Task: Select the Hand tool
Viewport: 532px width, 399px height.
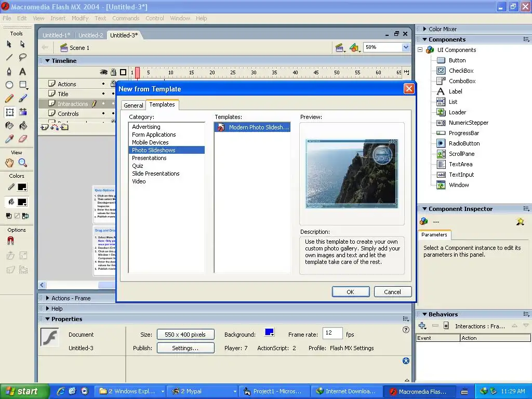Action: coord(9,163)
